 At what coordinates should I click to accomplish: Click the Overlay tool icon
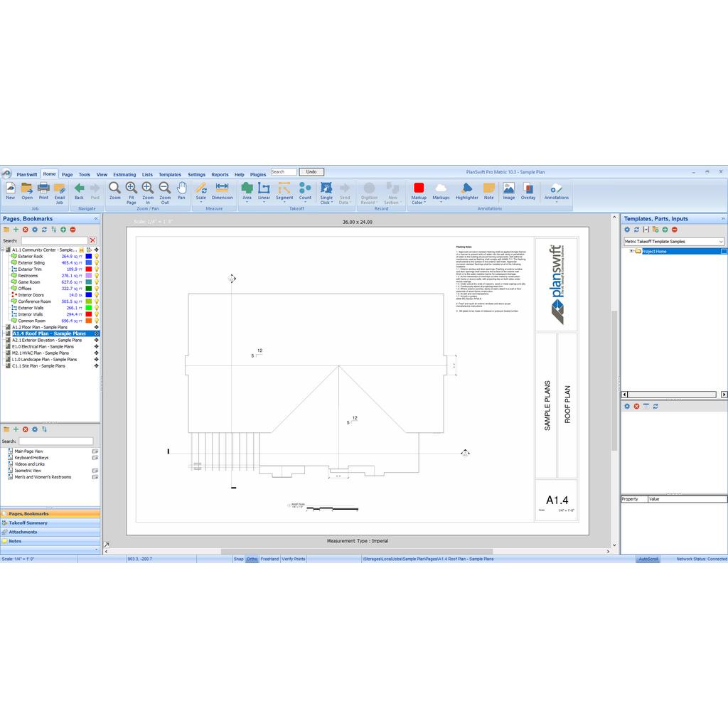(528, 191)
